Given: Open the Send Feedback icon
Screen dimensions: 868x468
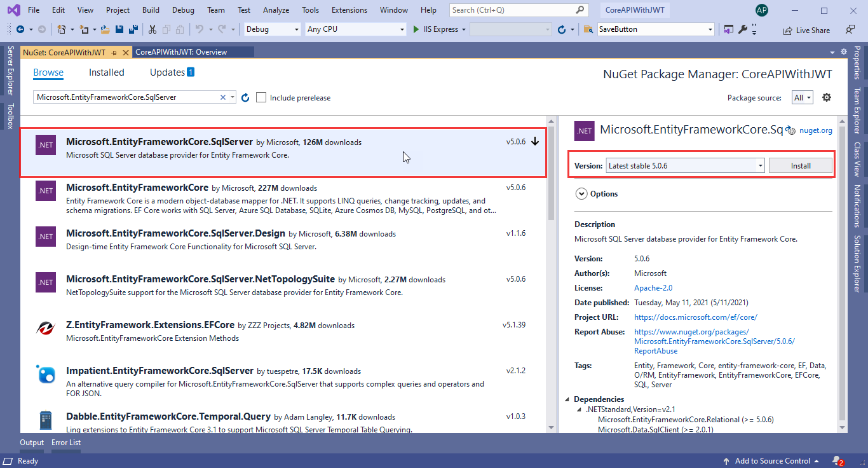Looking at the screenshot, I should (850, 29).
